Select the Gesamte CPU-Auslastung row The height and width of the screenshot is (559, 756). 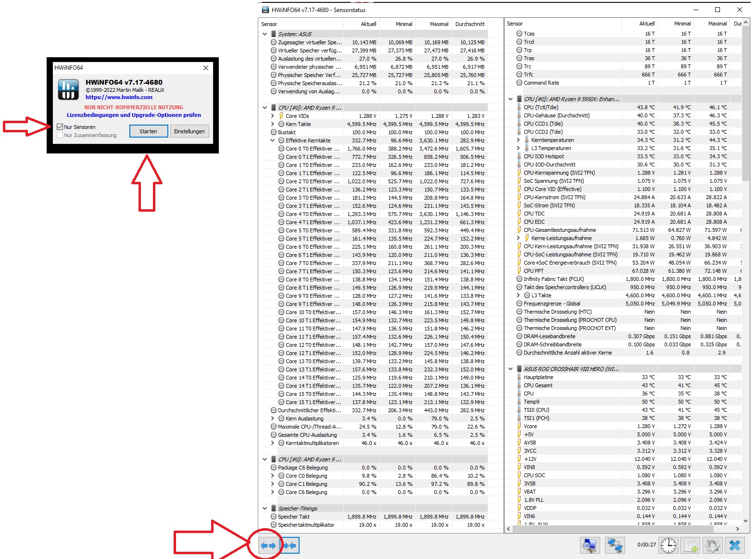(373, 435)
